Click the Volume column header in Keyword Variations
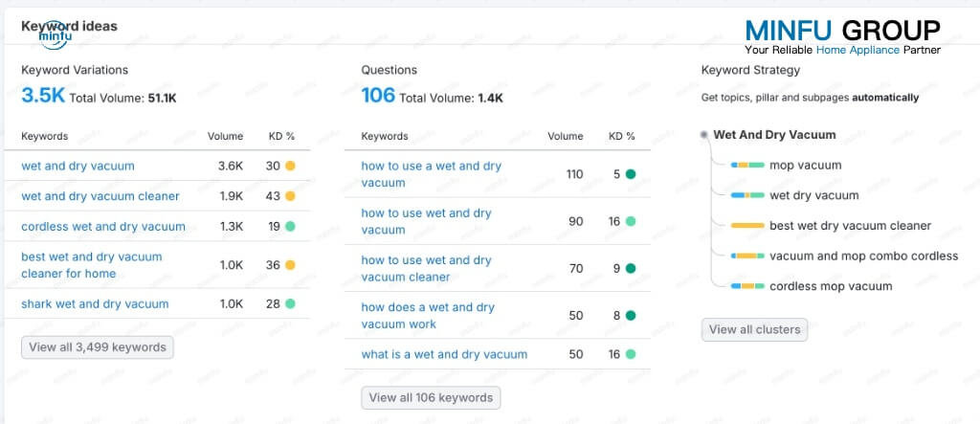980x424 pixels. pyautogui.click(x=225, y=136)
